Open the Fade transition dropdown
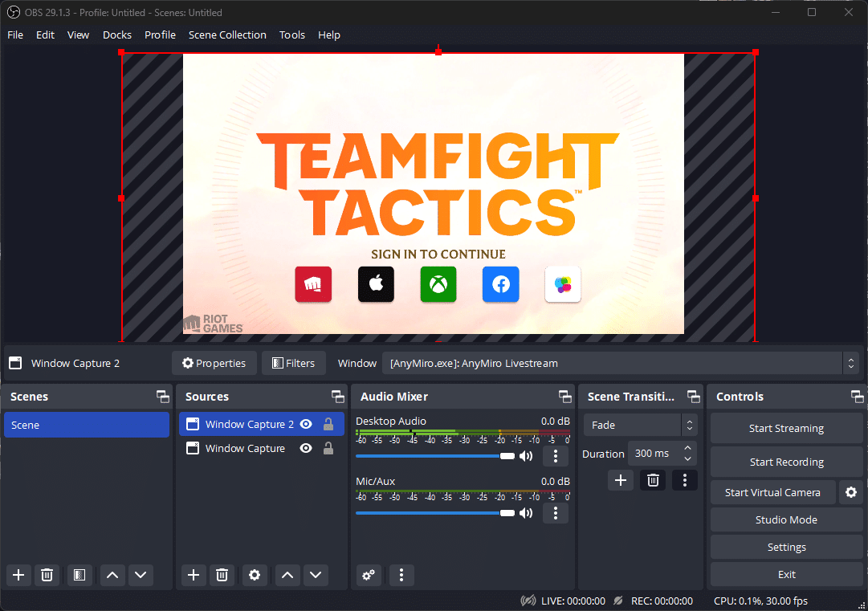This screenshot has height=611, width=868. (641, 425)
